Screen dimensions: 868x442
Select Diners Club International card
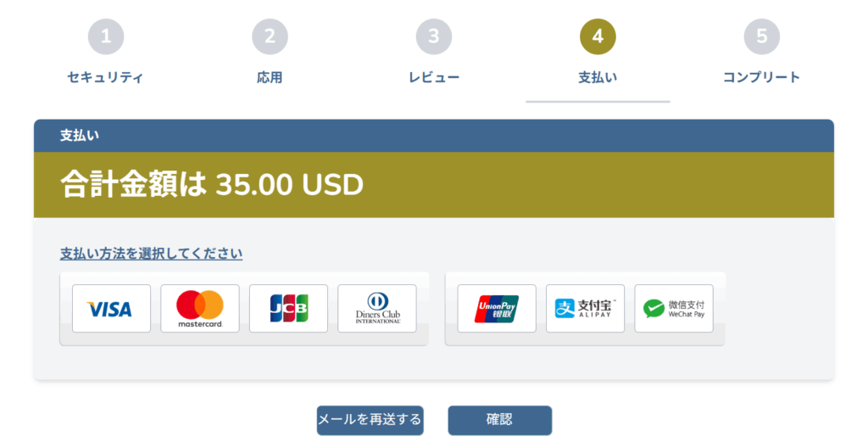(377, 309)
